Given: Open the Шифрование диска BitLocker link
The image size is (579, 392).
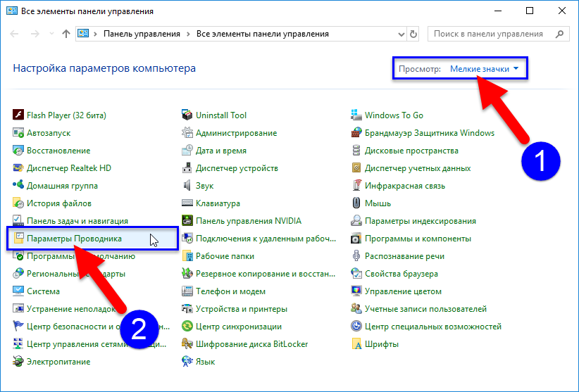Looking at the screenshot, I should pyautogui.click(x=252, y=344).
